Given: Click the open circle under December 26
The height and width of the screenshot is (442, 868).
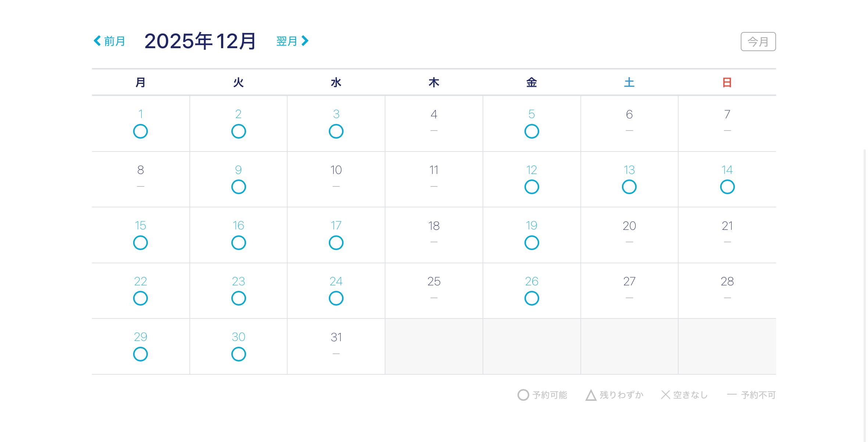Looking at the screenshot, I should (532, 298).
